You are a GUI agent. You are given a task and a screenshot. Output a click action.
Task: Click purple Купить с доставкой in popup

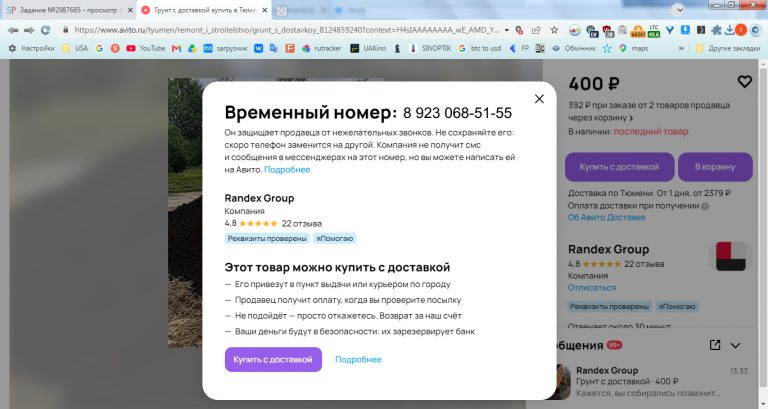tap(273, 360)
